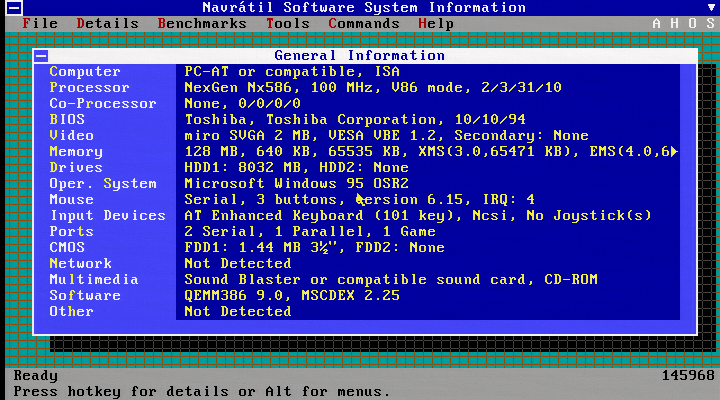Click the Toshiba Corporation BIOS value
Viewport: 720px width, 400px height.
(355, 119)
